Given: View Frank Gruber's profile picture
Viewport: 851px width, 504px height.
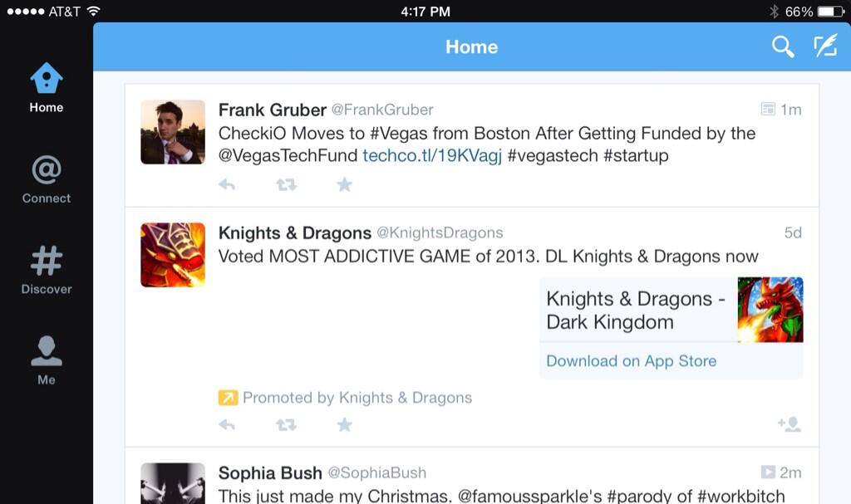Looking at the screenshot, I should [173, 132].
